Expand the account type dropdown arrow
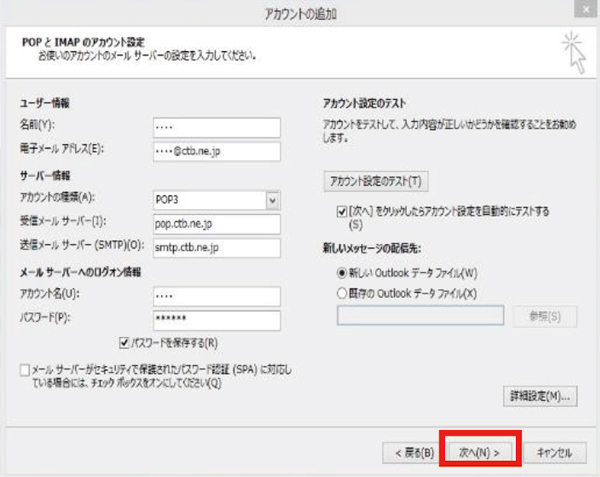600x477 pixels. 272,200
